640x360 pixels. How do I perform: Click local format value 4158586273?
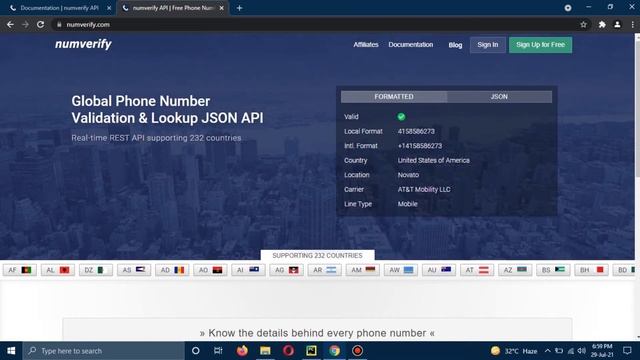(416, 131)
